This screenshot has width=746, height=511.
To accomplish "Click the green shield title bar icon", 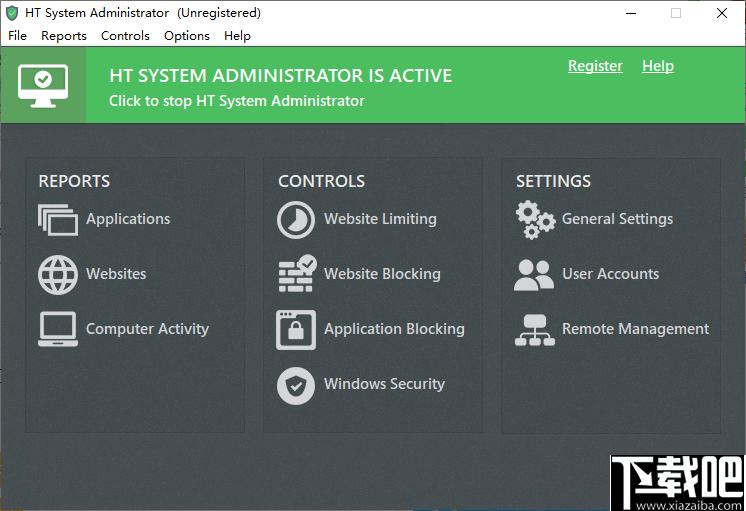I will click(12, 13).
